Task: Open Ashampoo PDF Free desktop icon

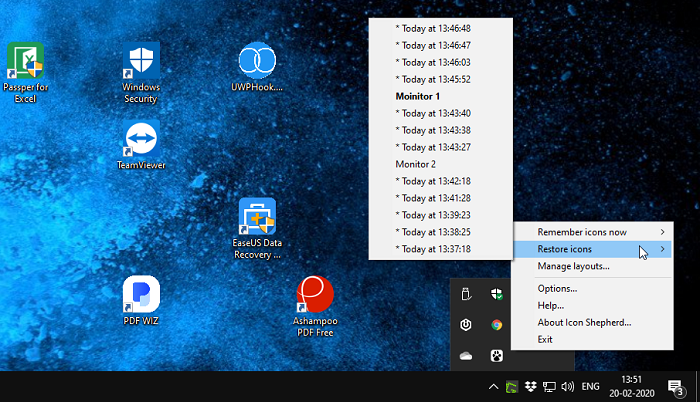Action: click(x=315, y=295)
